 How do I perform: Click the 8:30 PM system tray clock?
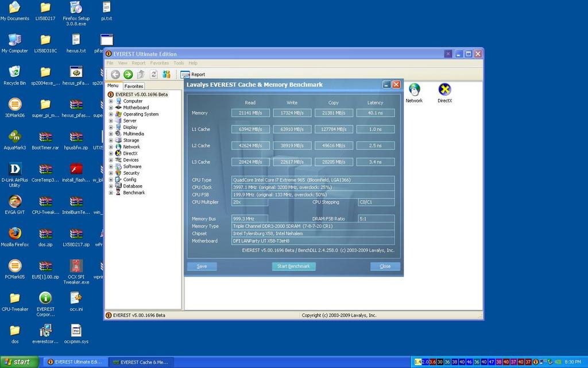click(x=572, y=362)
